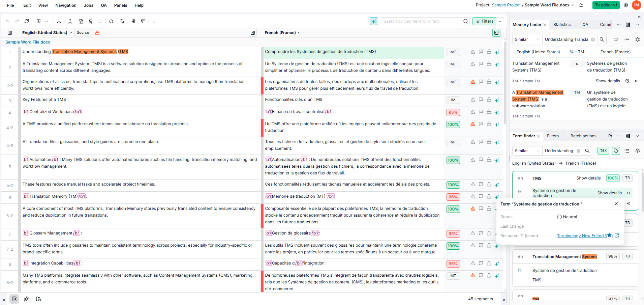Open the three-dot more options menu in the toolbar
Image resolution: width=644 pixels, height=305 pixels.
click(154, 21)
